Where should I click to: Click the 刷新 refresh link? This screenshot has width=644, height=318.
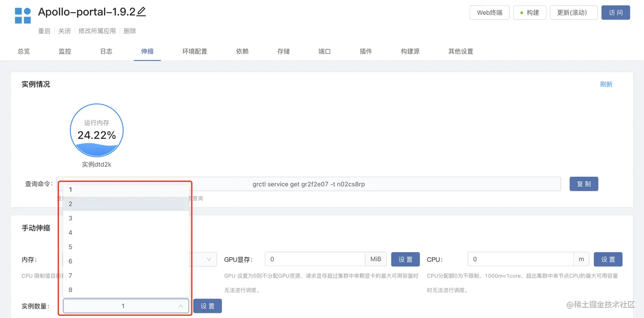tap(606, 84)
